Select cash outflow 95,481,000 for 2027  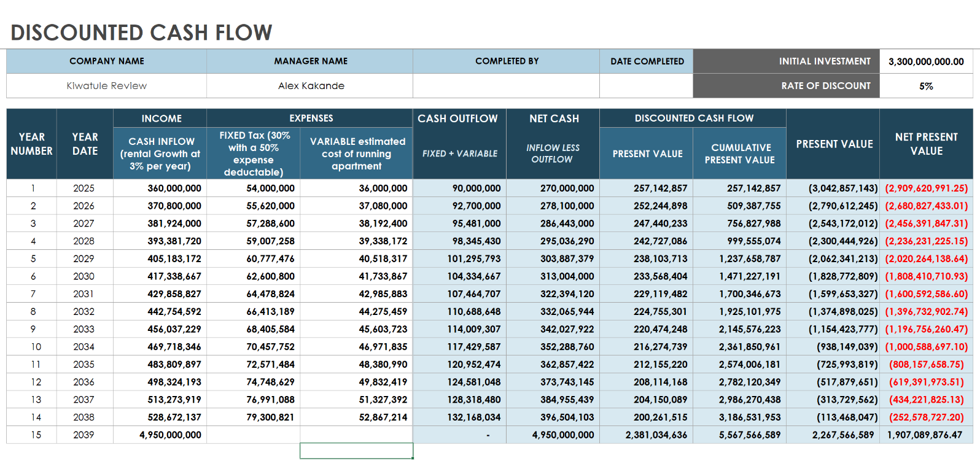point(459,223)
